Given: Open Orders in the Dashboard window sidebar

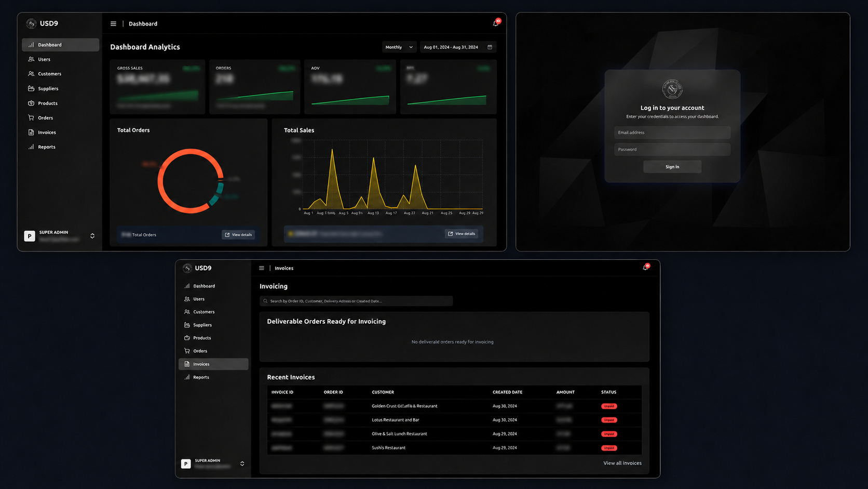Looking at the screenshot, I should pos(60,117).
